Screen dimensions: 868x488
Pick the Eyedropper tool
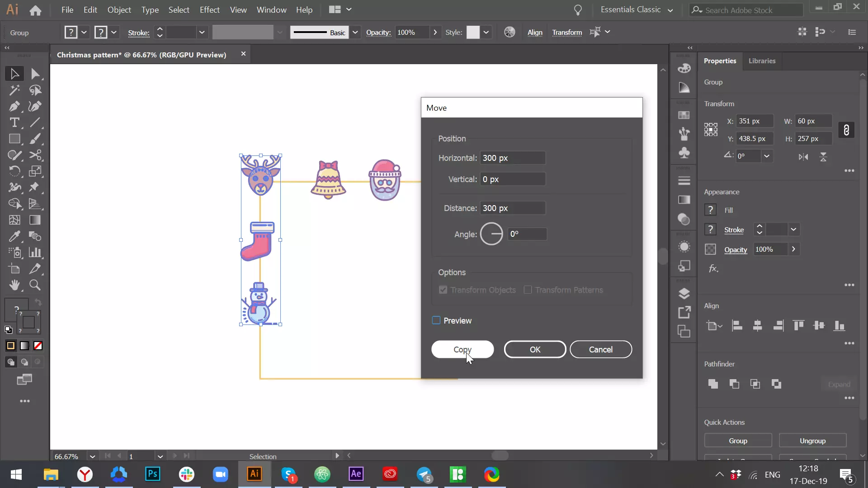(14, 236)
